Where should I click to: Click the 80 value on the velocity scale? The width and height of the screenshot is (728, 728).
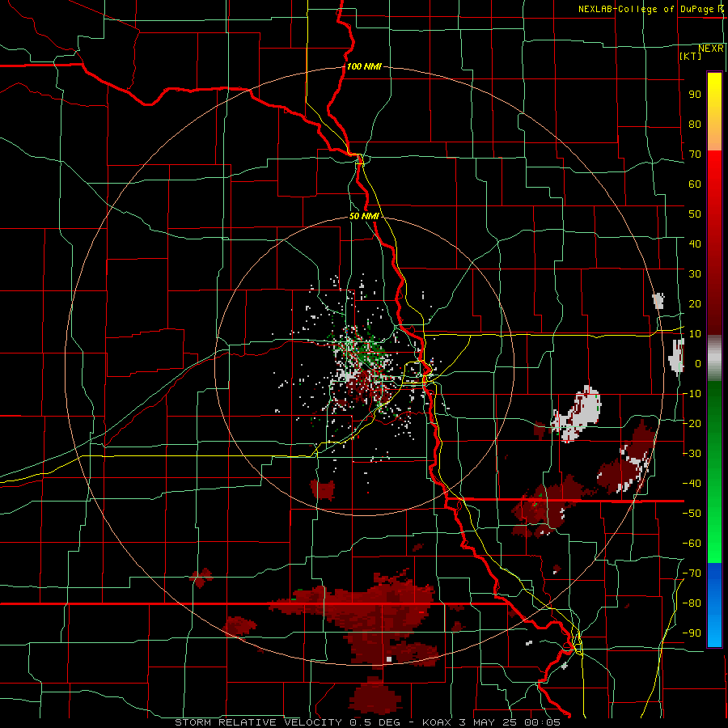695,124
